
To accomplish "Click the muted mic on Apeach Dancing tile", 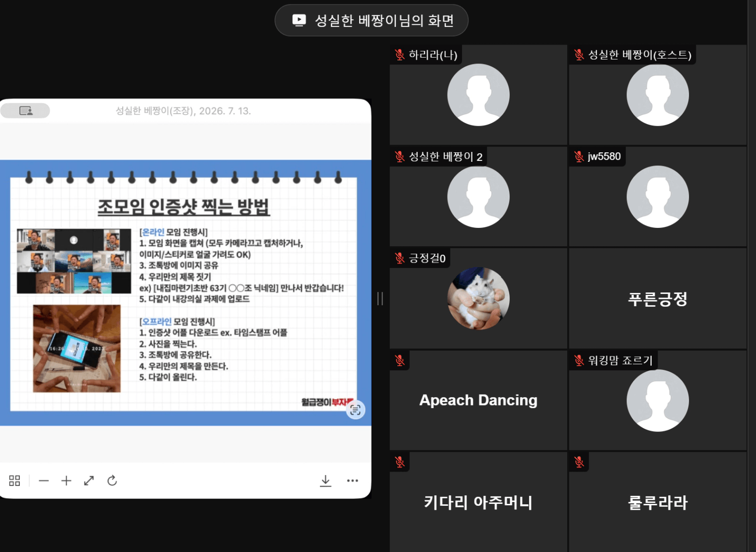I will [400, 360].
